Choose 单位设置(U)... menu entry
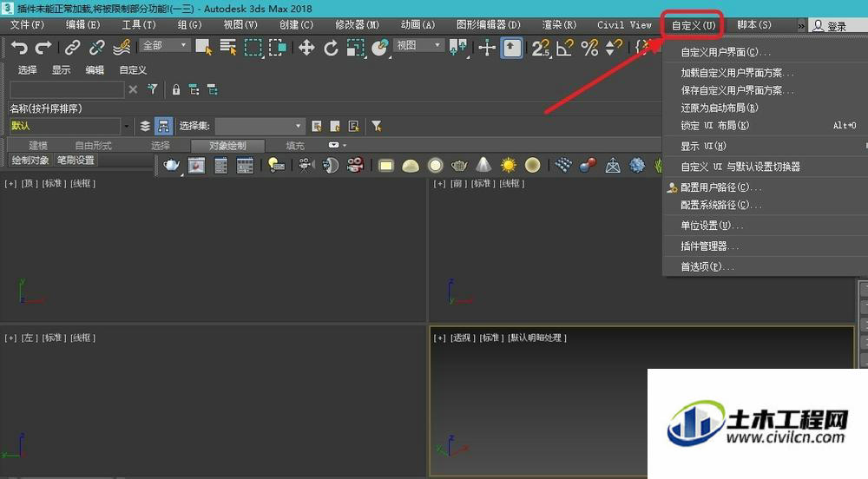The image size is (868, 479). point(765,226)
